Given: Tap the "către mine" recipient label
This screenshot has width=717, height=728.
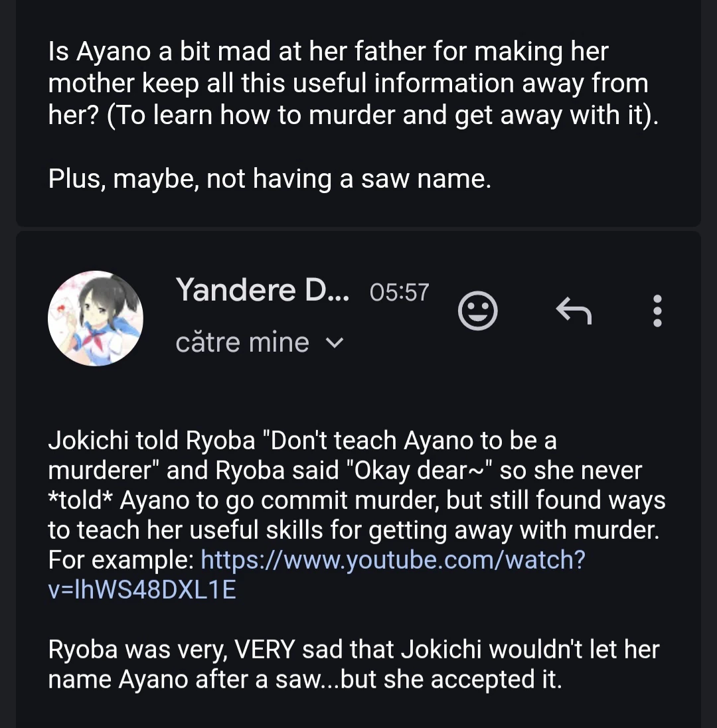Looking at the screenshot, I should (242, 343).
